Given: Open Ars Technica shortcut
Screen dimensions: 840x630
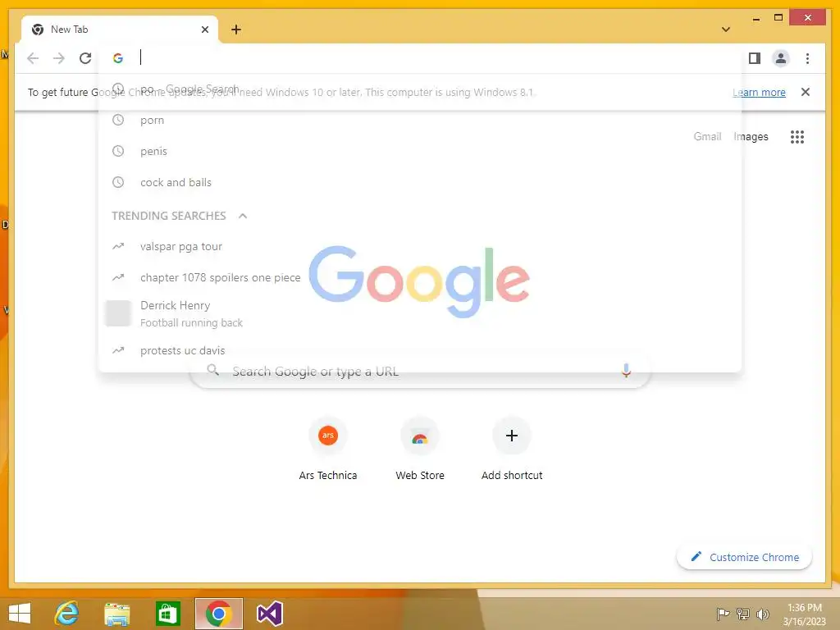Looking at the screenshot, I should (328, 450).
